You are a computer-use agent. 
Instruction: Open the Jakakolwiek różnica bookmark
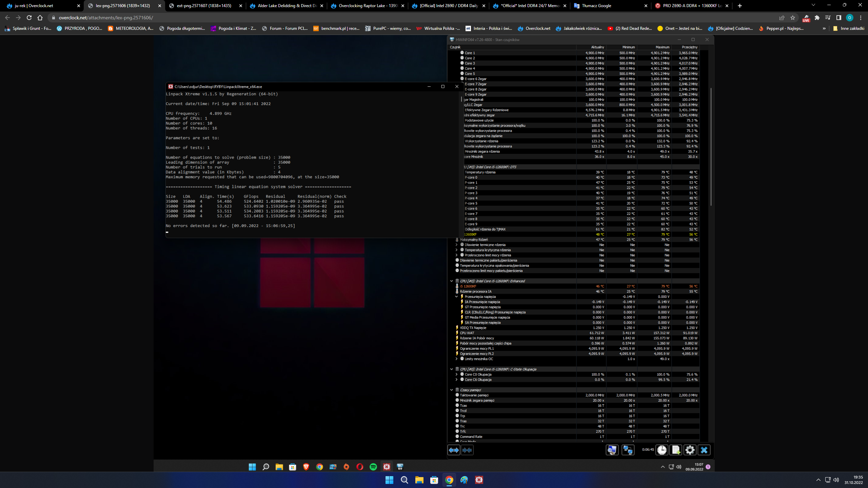pyautogui.click(x=579, y=28)
